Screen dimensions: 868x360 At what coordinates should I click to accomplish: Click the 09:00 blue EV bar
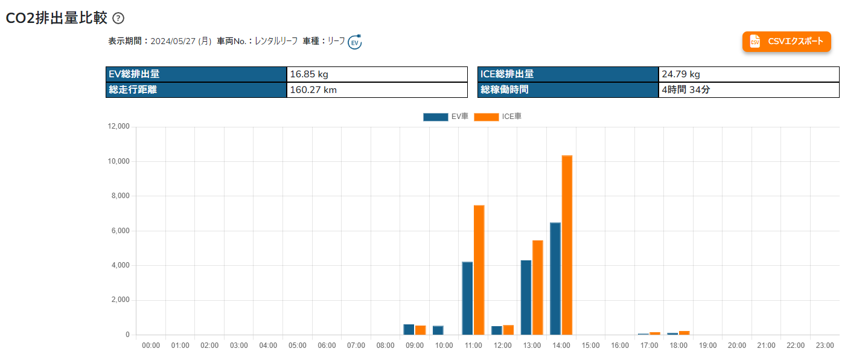coord(409,329)
